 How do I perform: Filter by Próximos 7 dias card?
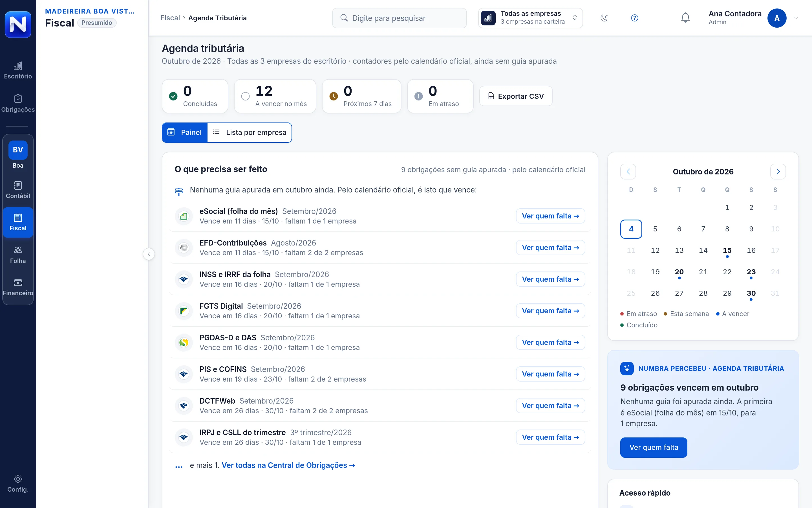(361, 96)
